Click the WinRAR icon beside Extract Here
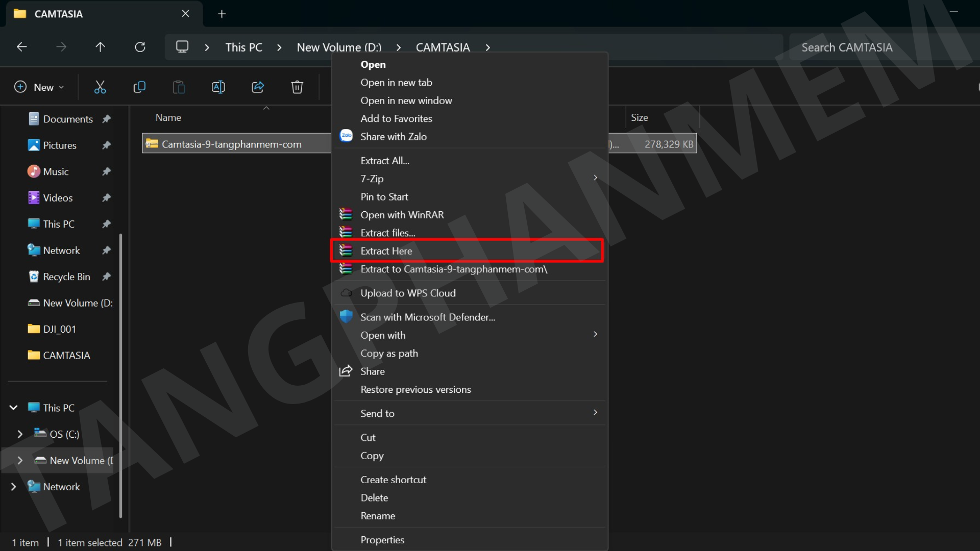The height and width of the screenshot is (551, 980). pyautogui.click(x=346, y=251)
